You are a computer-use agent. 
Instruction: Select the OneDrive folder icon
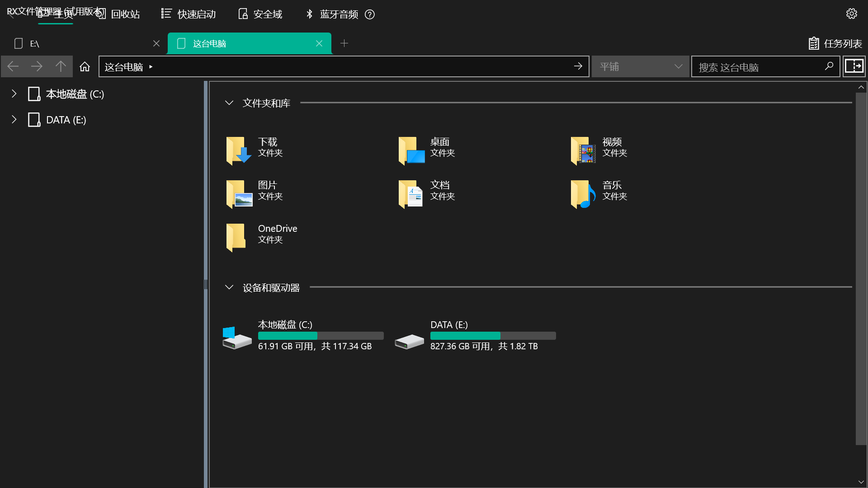[x=236, y=237]
